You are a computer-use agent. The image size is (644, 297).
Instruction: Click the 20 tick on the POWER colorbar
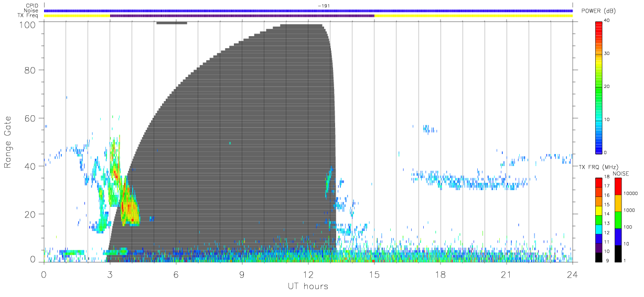(606, 87)
